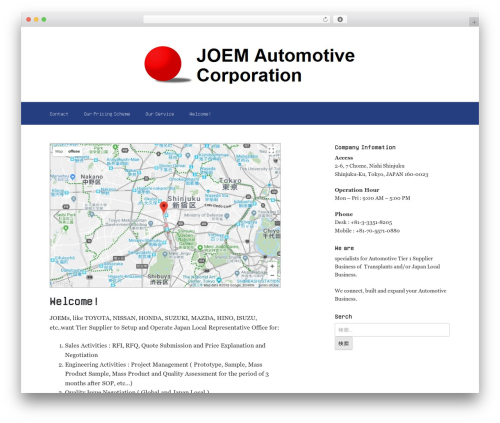Click the 'We are' sidebar heading
The height and width of the screenshot is (423, 500).
344,248
